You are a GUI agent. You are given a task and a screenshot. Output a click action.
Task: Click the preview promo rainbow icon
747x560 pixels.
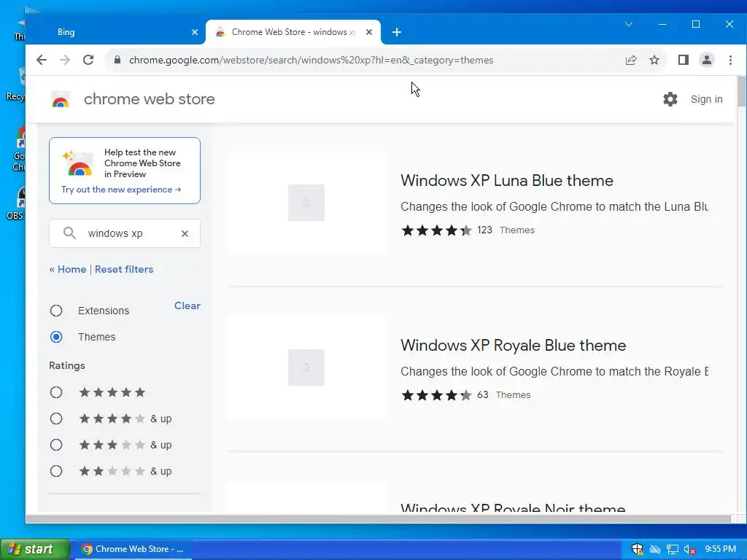79,163
